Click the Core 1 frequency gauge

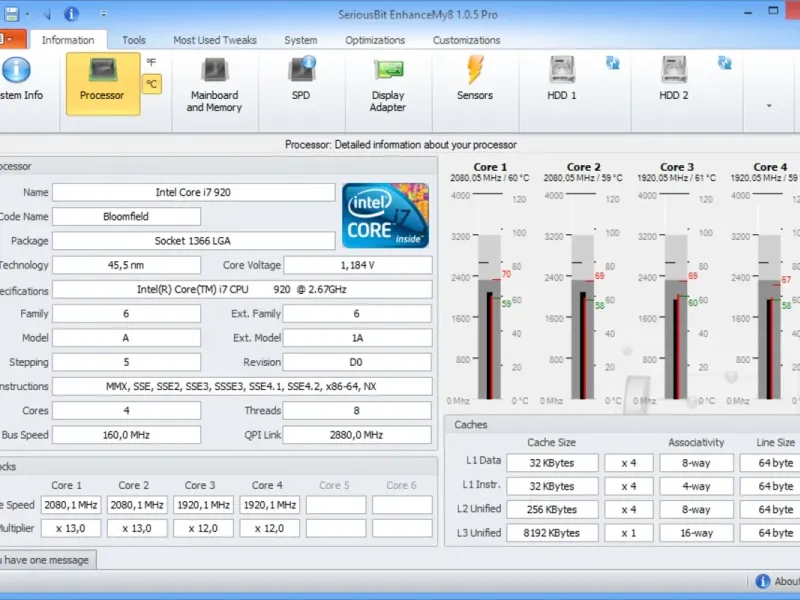[x=489, y=298]
